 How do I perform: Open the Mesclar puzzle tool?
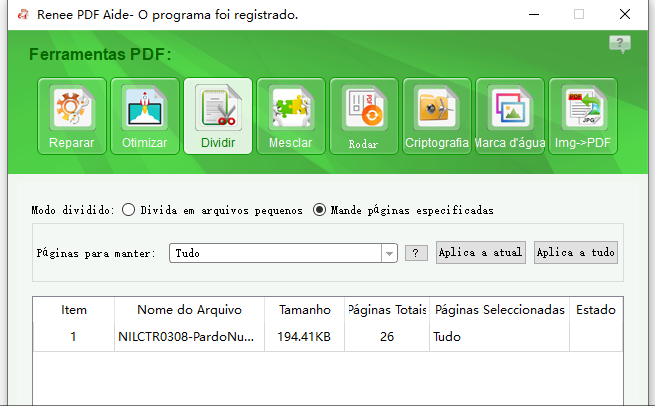(x=291, y=116)
